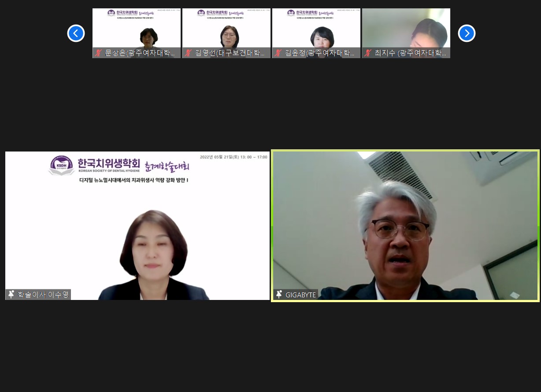541x392 pixels.
Task: Click the muted microphone icon for 김영선
Action: (x=188, y=53)
